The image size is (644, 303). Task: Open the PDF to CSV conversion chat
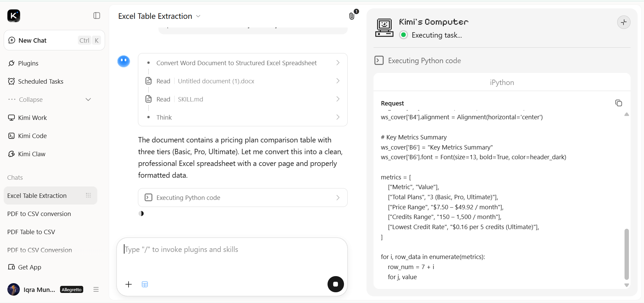pyautogui.click(x=39, y=214)
